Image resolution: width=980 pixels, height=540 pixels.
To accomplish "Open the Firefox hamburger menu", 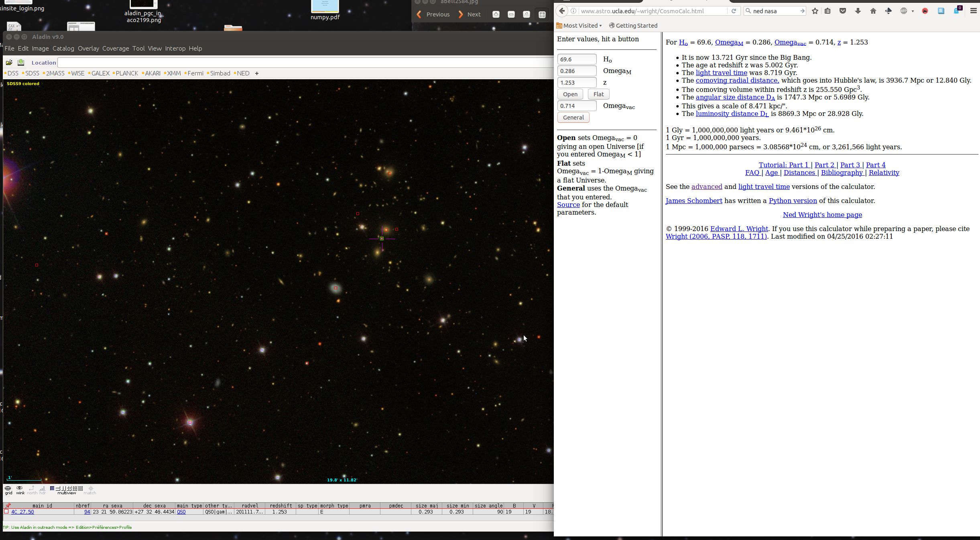I will [973, 11].
